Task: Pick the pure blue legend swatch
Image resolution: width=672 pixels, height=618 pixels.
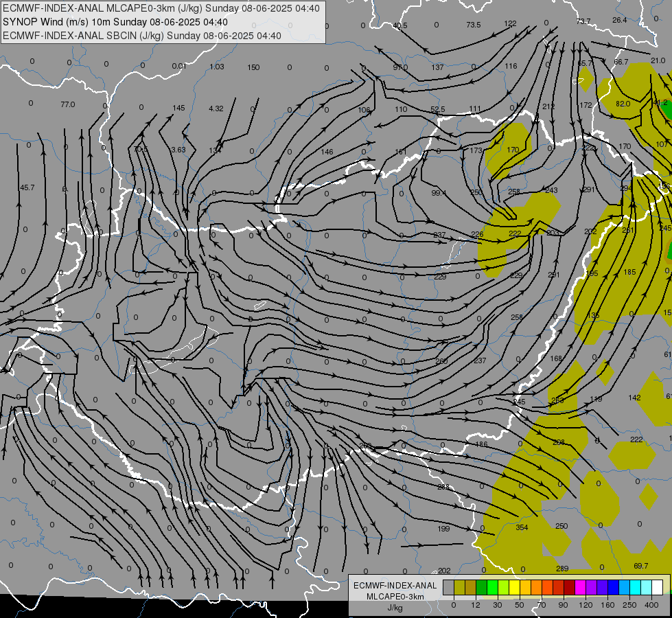Action: 614,587
